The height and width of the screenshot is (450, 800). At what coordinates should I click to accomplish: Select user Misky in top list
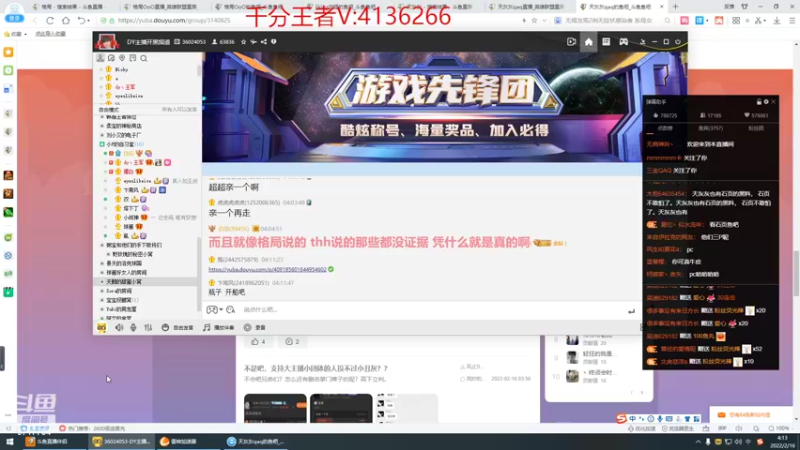point(121,69)
